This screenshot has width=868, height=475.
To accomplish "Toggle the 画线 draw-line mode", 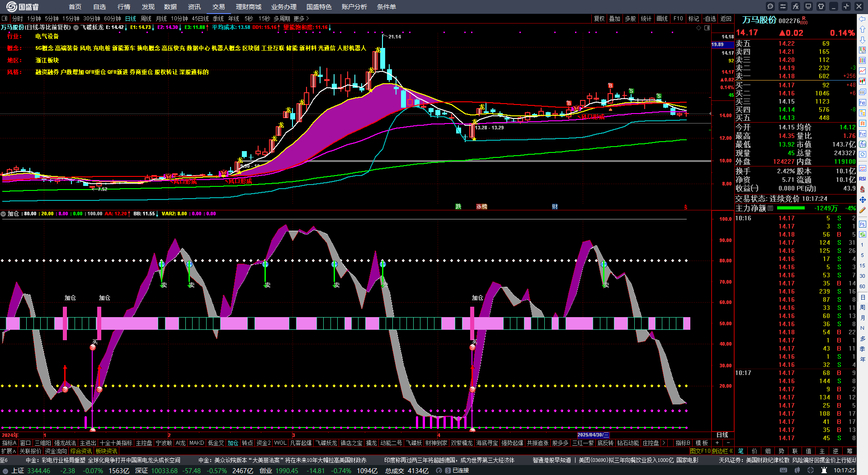I will [x=662, y=19].
